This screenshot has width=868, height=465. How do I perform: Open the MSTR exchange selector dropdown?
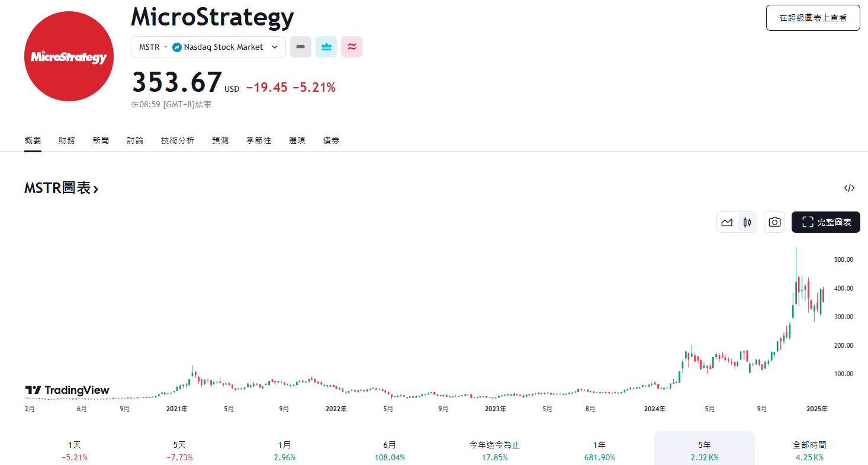point(208,46)
